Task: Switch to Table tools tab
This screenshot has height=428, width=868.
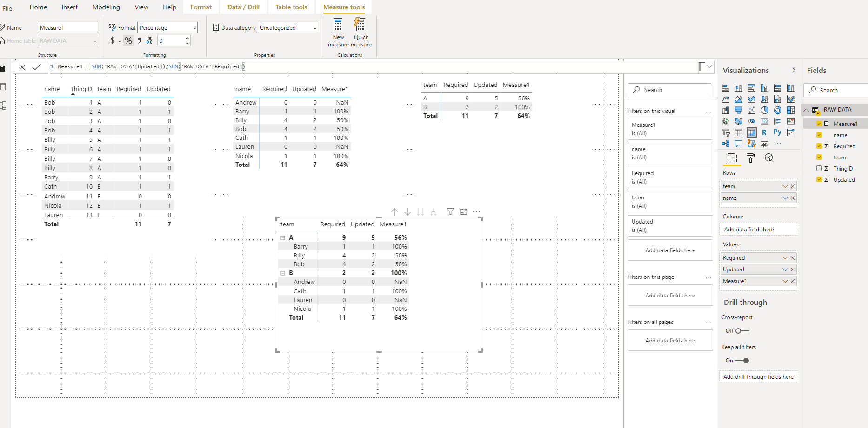Action: [x=291, y=7]
